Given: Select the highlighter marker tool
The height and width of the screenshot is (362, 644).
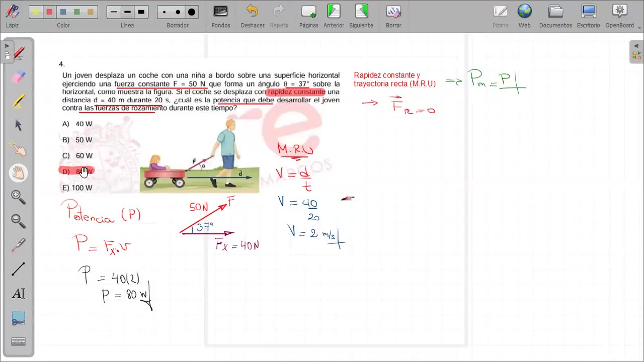Looking at the screenshot, I should tap(19, 101).
